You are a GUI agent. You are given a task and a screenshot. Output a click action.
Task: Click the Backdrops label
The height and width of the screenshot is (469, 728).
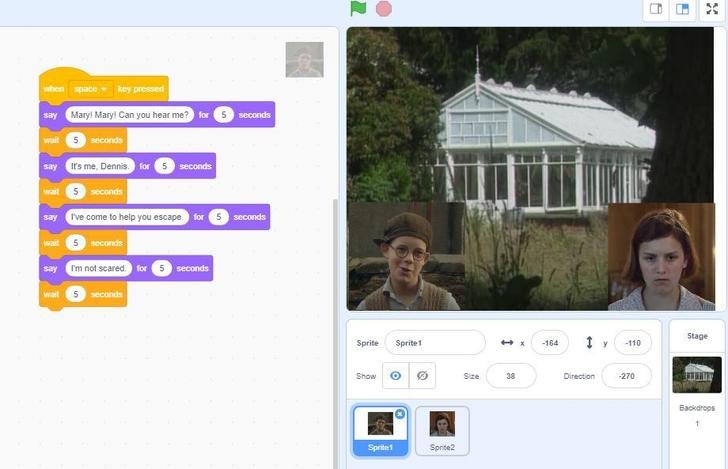coord(697,408)
